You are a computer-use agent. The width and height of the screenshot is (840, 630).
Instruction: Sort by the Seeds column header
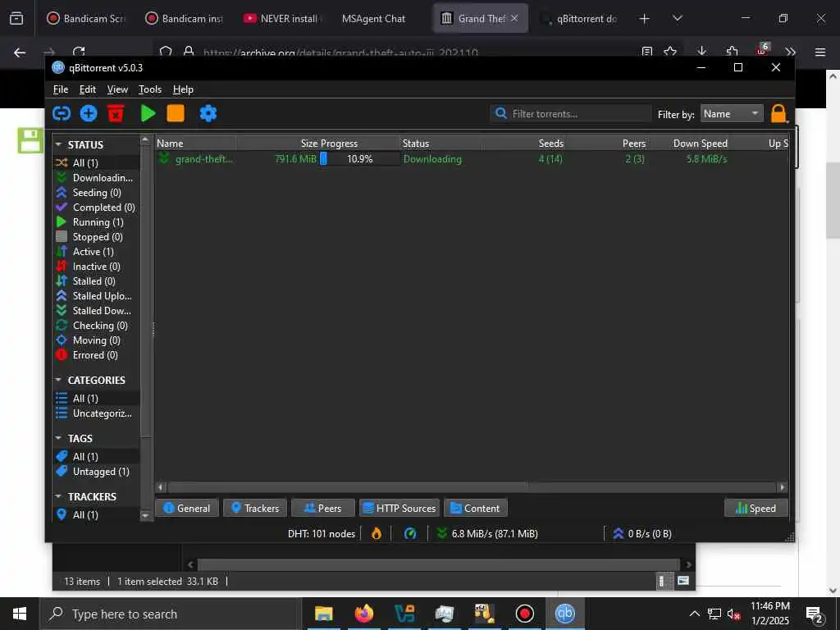[524, 143]
